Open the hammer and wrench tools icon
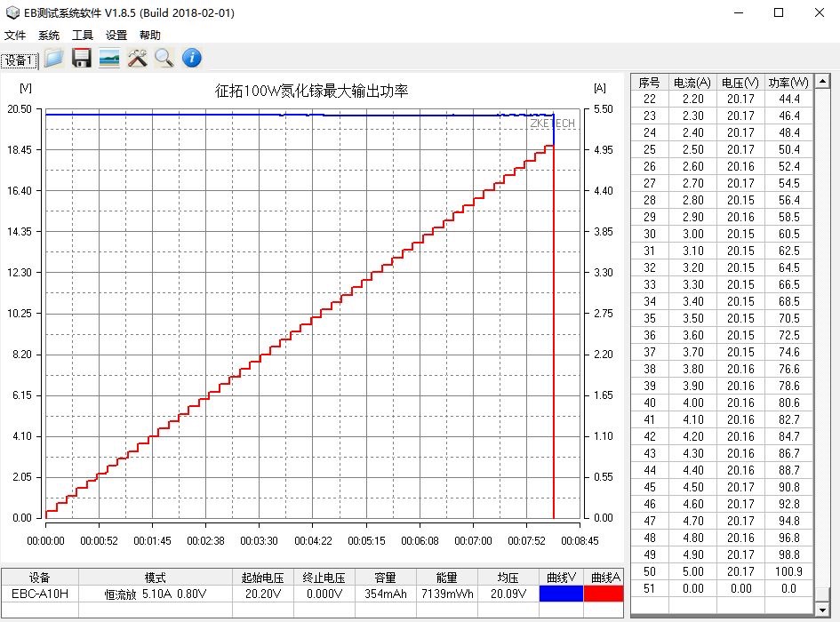Screen dimensions: 840x622 tap(137, 59)
